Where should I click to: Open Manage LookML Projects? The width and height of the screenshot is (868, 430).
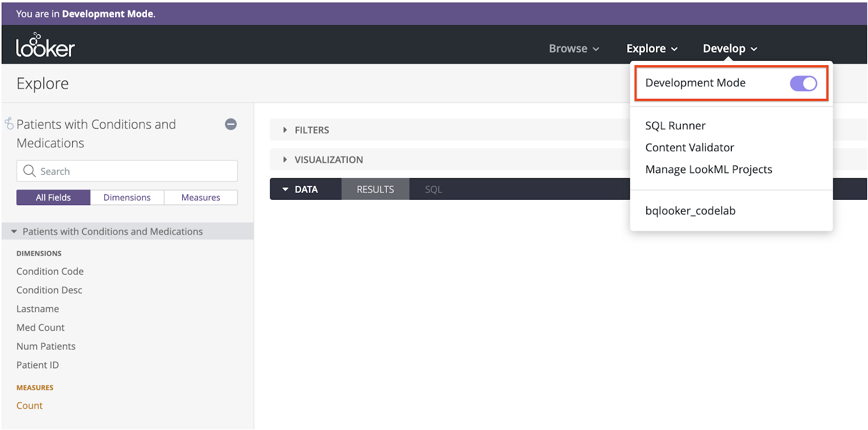[709, 169]
